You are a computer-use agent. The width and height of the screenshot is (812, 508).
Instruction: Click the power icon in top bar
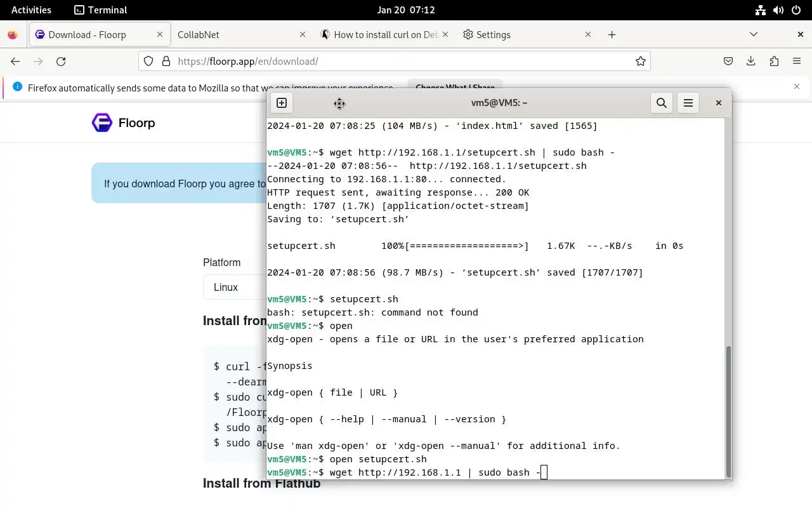pyautogui.click(x=796, y=10)
